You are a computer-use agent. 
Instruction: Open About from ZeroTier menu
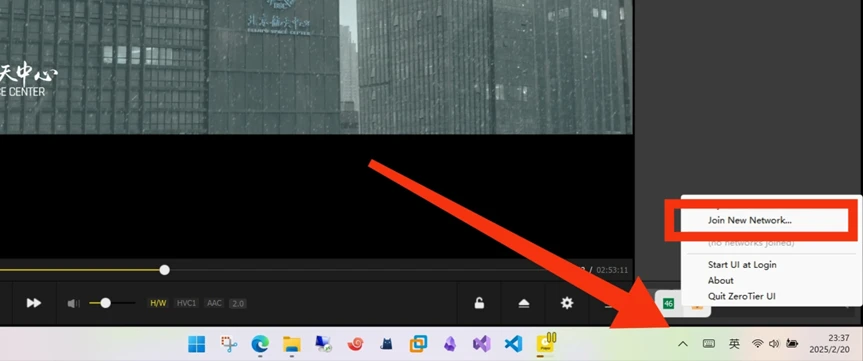(720, 281)
